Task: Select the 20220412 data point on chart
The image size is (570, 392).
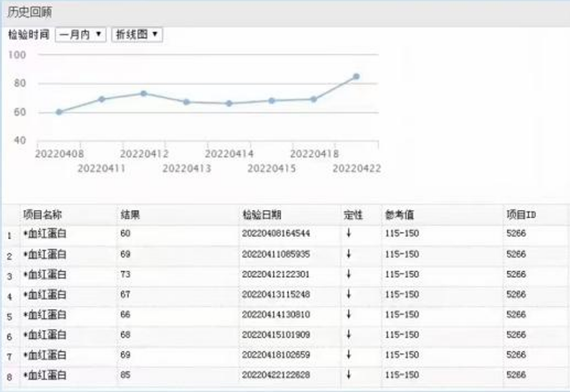Action: tap(144, 93)
